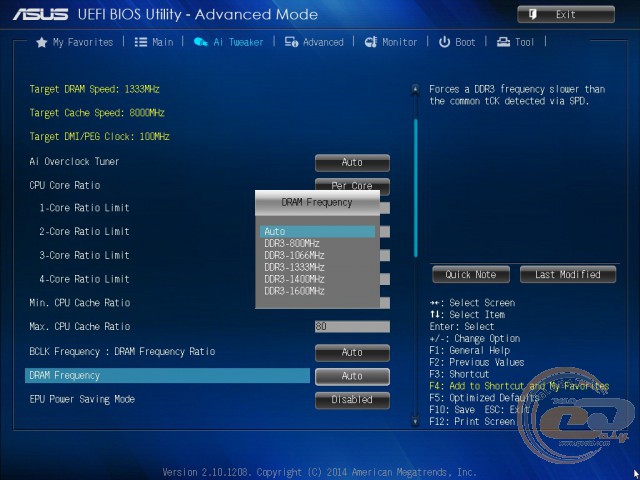Click the Advanced tab settings icon

point(291,42)
